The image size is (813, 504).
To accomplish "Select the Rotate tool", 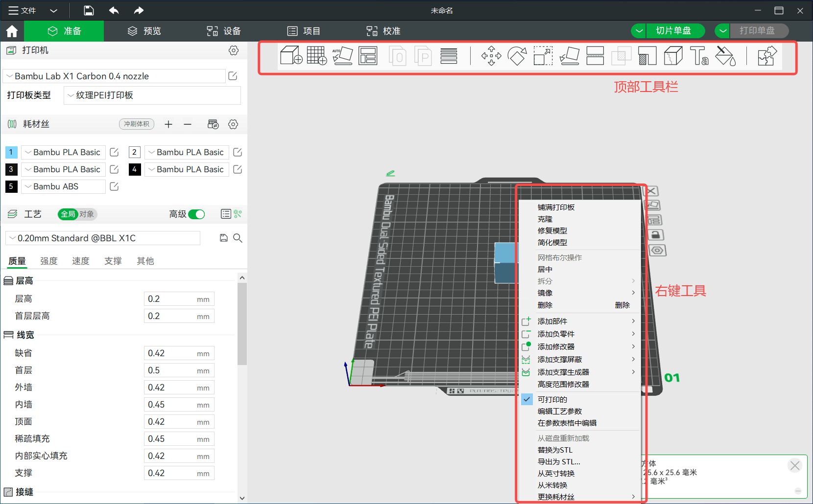I will [x=517, y=56].
